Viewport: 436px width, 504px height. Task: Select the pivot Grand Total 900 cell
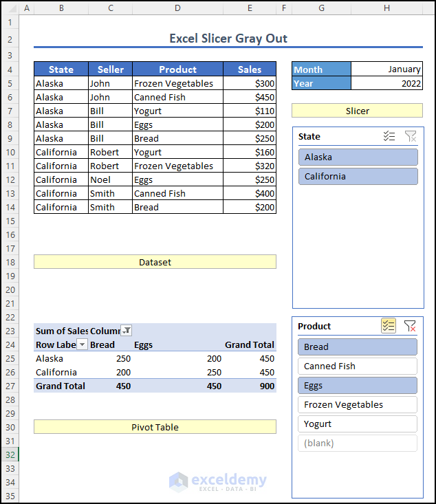[x=250, y=386]
